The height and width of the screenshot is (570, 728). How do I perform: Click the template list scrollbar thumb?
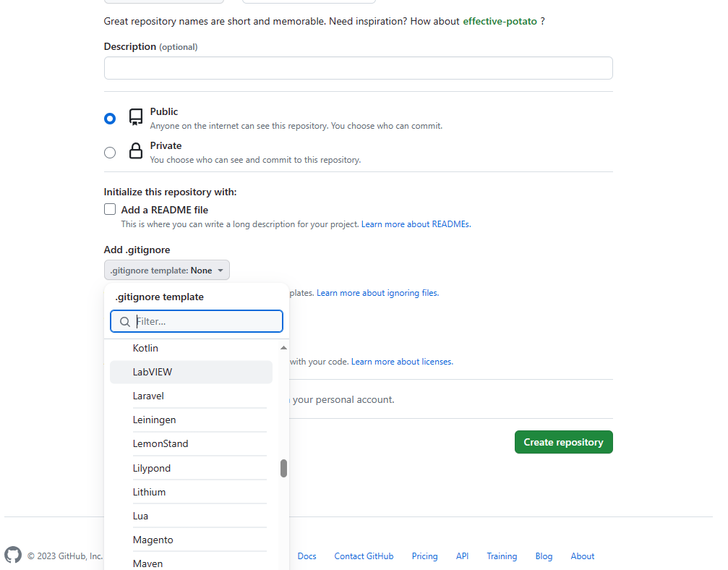coord(283,468)
